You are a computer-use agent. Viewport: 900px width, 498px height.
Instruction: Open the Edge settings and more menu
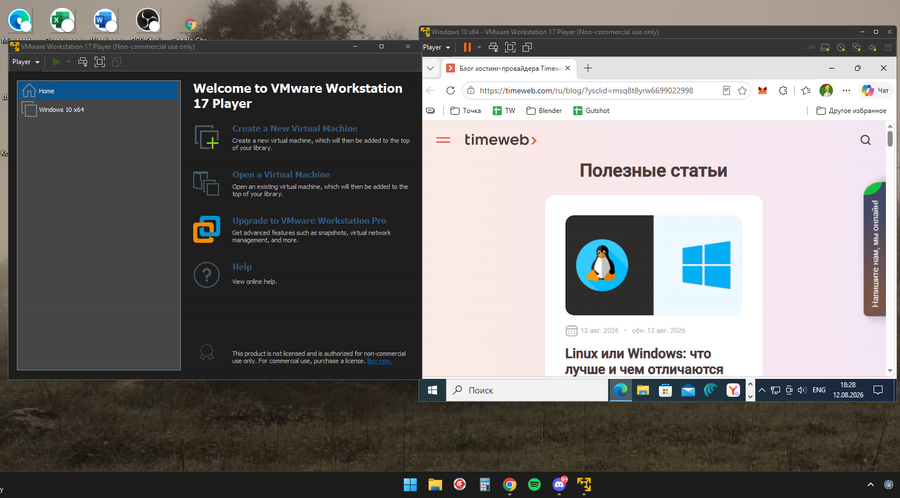click(846, 91)
